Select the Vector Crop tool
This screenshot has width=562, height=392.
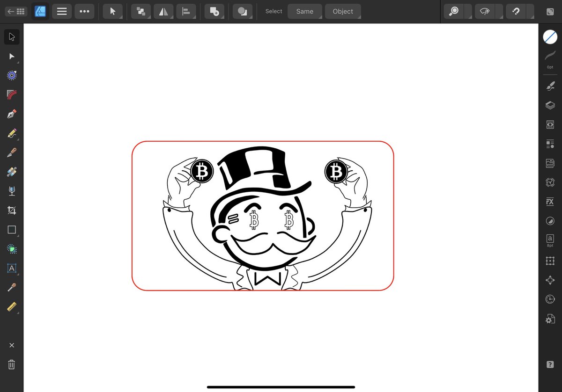pos(12,211)
